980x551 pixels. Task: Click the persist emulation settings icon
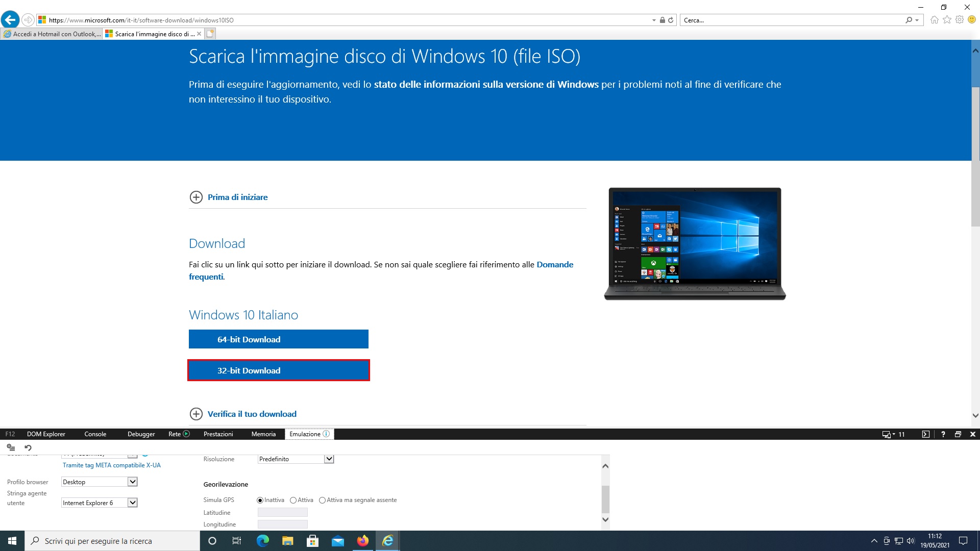(x=11, y=447)
